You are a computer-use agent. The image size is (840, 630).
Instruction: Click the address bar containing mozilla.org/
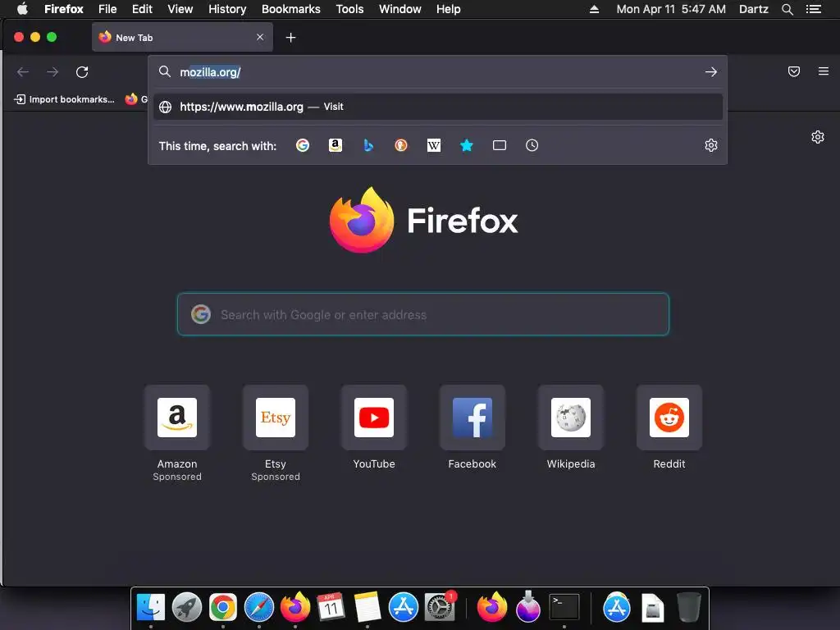438,72
